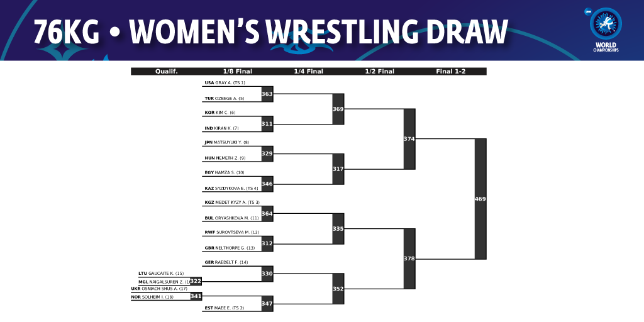The width and height of the screenshot is (644, 322).
Task: Open semifinal bout 378
Action: [x=409, y=258]
